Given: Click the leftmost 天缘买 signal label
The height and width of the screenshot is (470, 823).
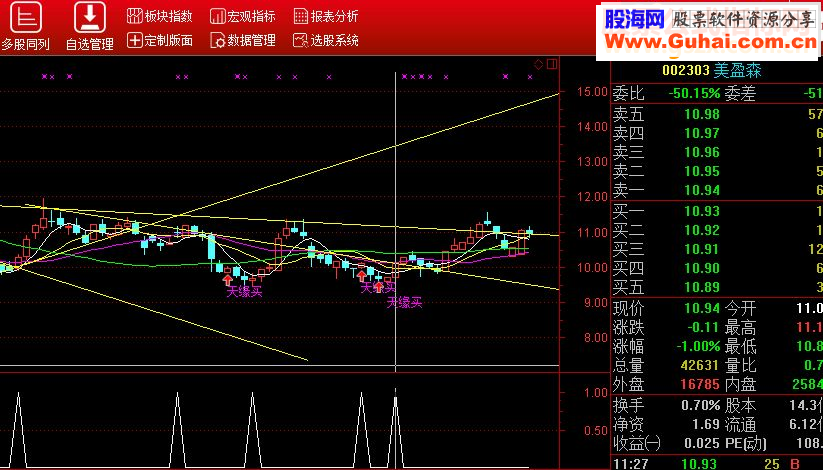Looking at the screenshot, I should [x=244, y=292].
